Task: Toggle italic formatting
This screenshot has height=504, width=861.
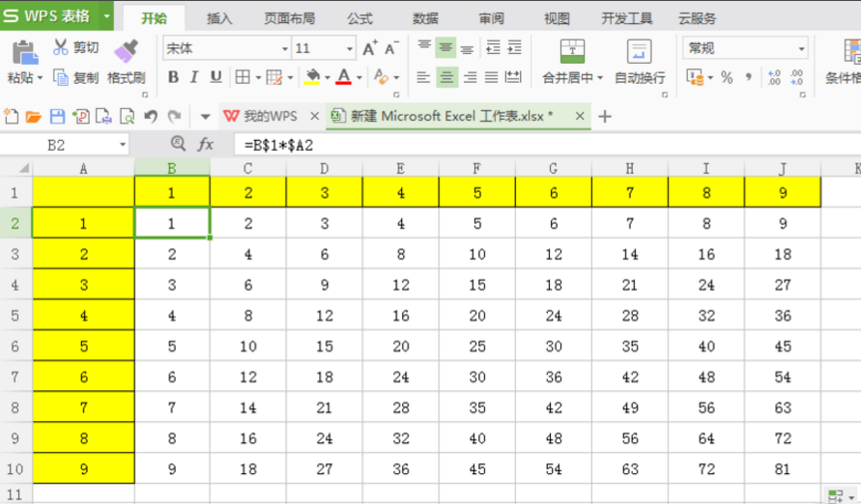Action: (x=194, y=77)
